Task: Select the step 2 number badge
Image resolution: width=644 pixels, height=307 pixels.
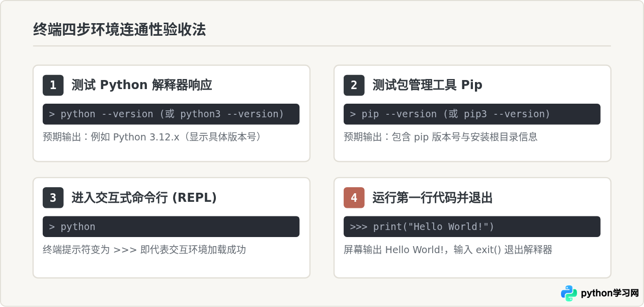Action: point(354,85)
